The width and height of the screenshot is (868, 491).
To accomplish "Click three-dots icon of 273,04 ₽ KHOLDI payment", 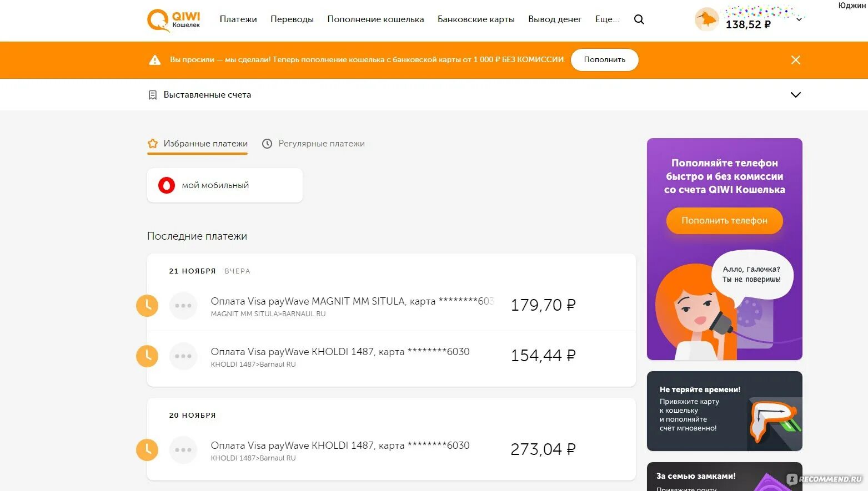I will click(183, 450).
